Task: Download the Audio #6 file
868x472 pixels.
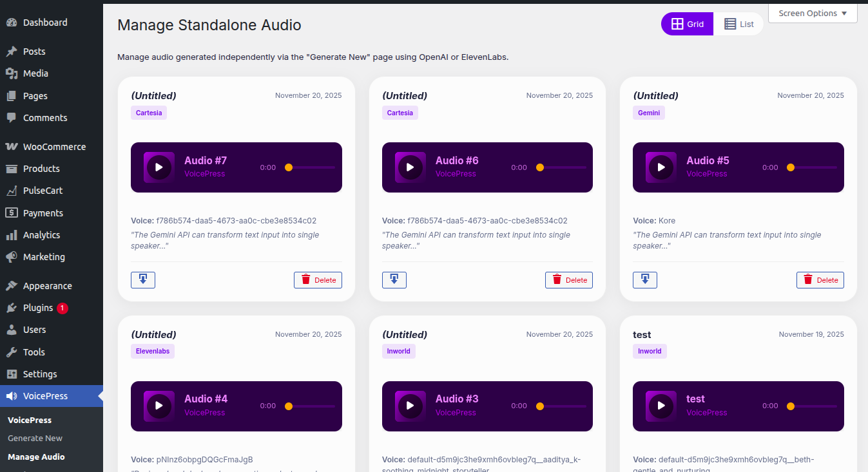Action: [394, 280]
